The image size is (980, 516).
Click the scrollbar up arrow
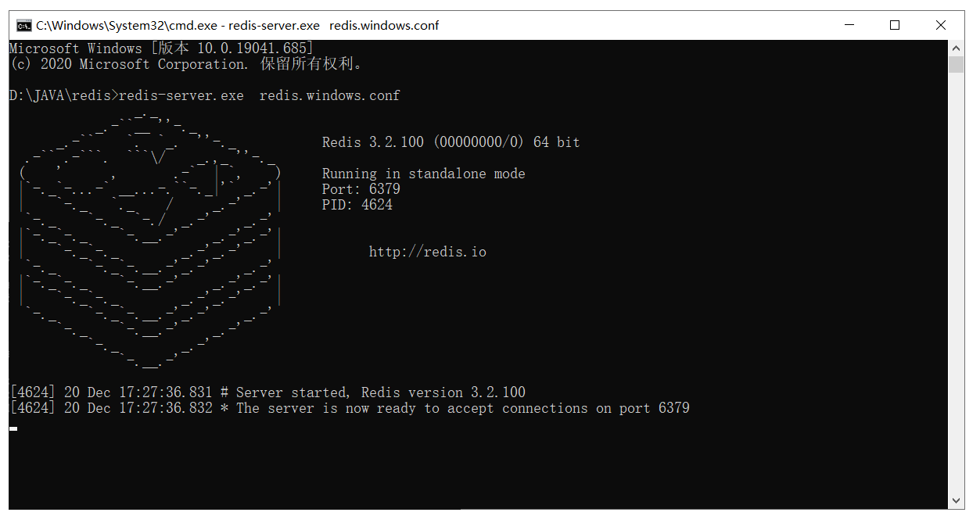pos(956,48)
